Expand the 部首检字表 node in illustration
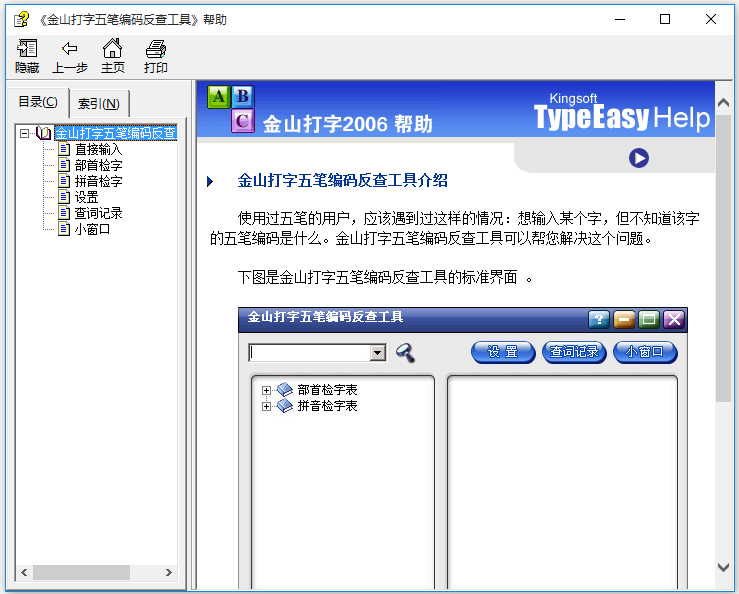739x594 pixels. pos(266,390)
